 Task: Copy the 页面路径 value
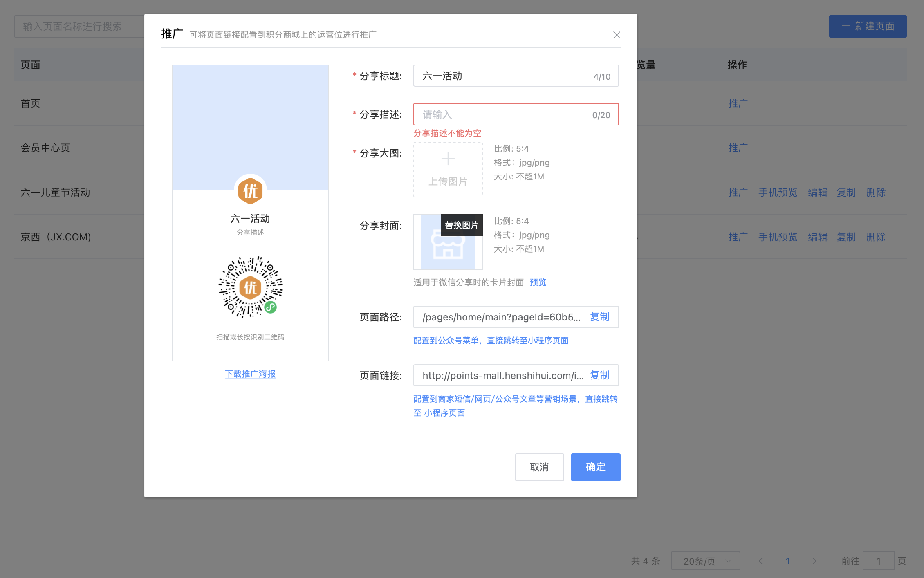point(599,317)
